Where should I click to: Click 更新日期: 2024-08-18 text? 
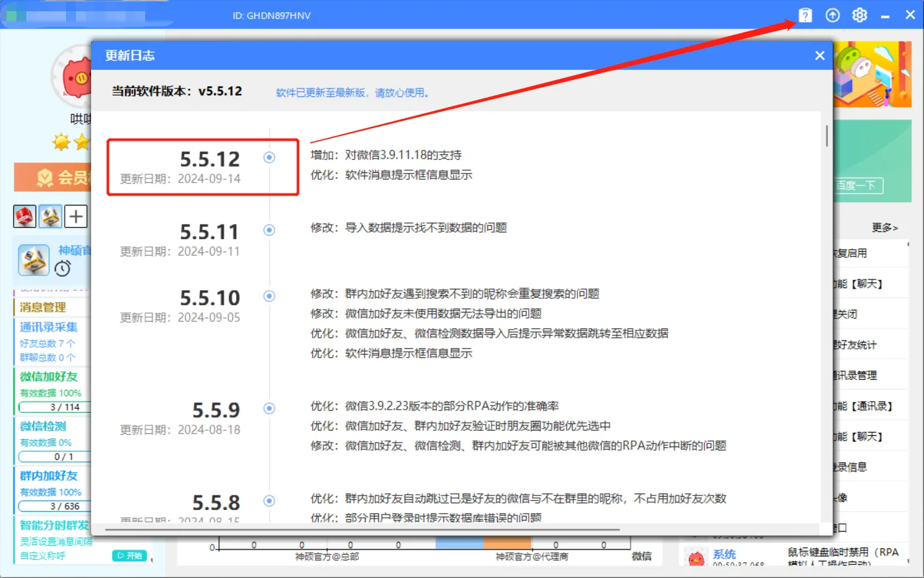click(x=180, y=430)
